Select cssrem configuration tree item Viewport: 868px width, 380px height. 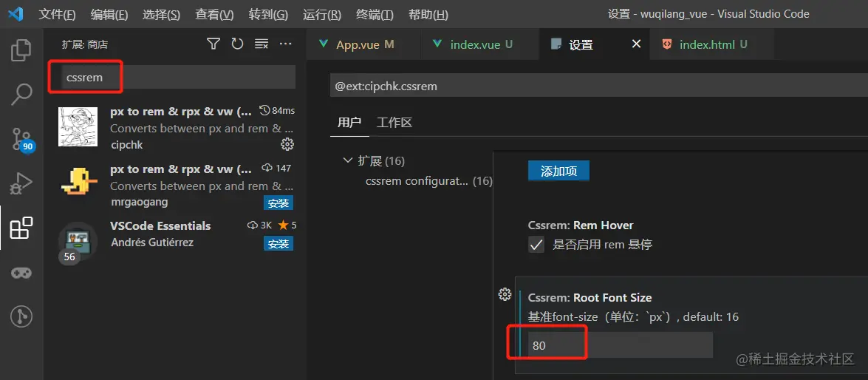click(x=428, y=180)
